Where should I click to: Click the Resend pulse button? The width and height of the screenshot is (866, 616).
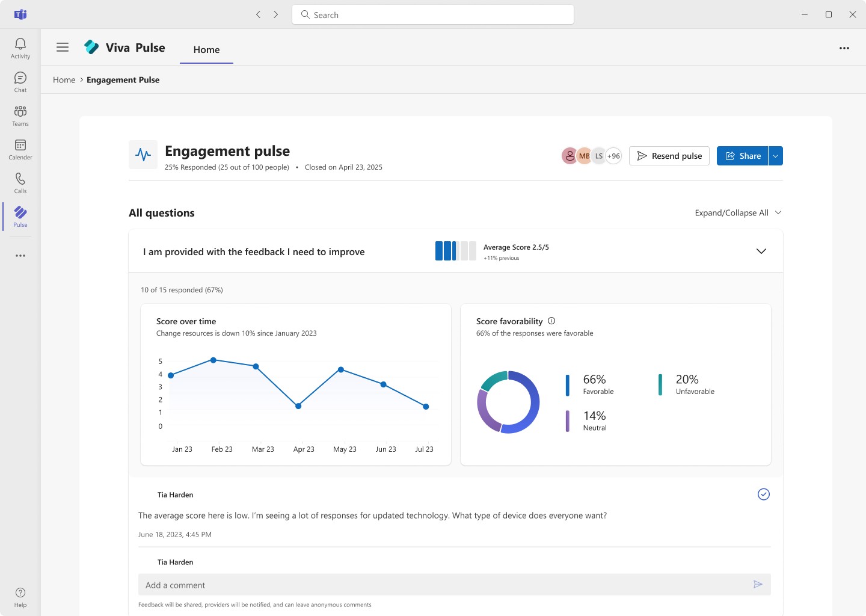pyautogui.click(x=669, y=156)
